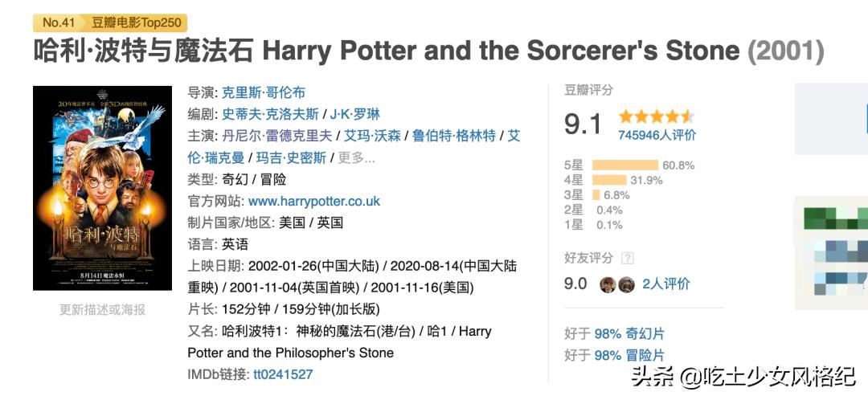Click the No.41 ranking badge

tap(59, 22)
